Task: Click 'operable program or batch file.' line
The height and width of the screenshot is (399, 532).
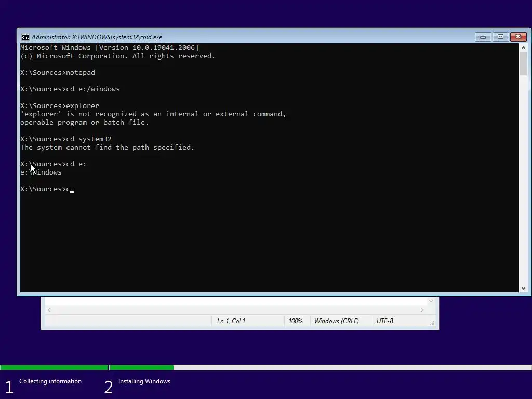Action: [85, 123]
